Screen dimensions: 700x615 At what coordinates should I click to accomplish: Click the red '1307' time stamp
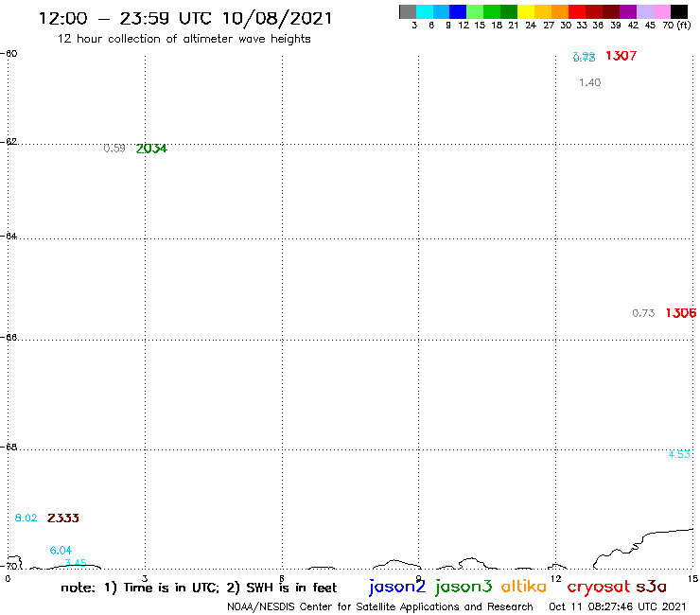(621, 56)
